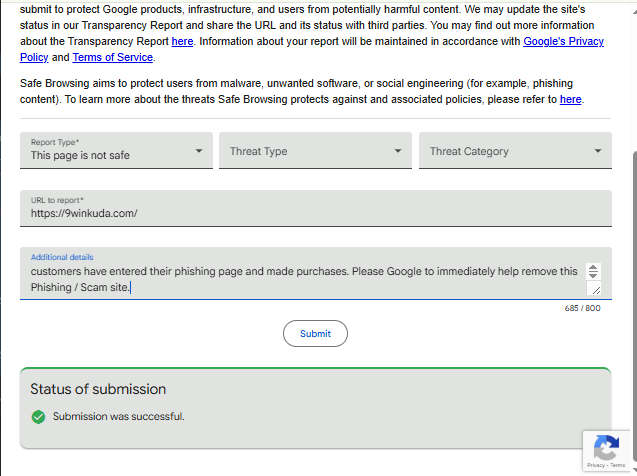Click the URL to report field
Screen dimensions: 637x476
pos(316,208)
